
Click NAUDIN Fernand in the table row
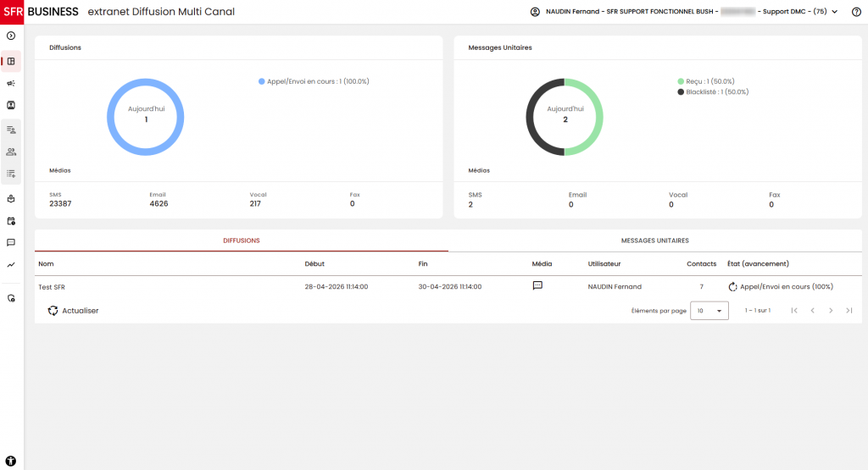[x=615, y=287]
